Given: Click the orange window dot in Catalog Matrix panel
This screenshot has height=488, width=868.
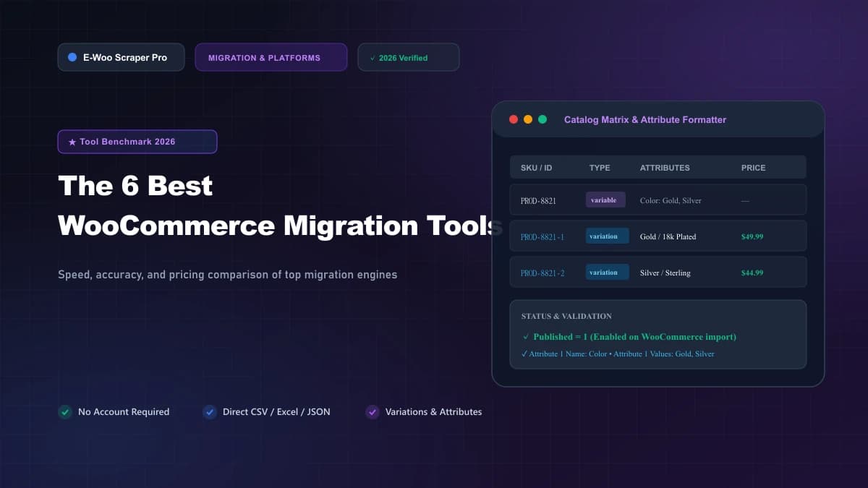Looking at the screenshot, I should pos(528,119).
